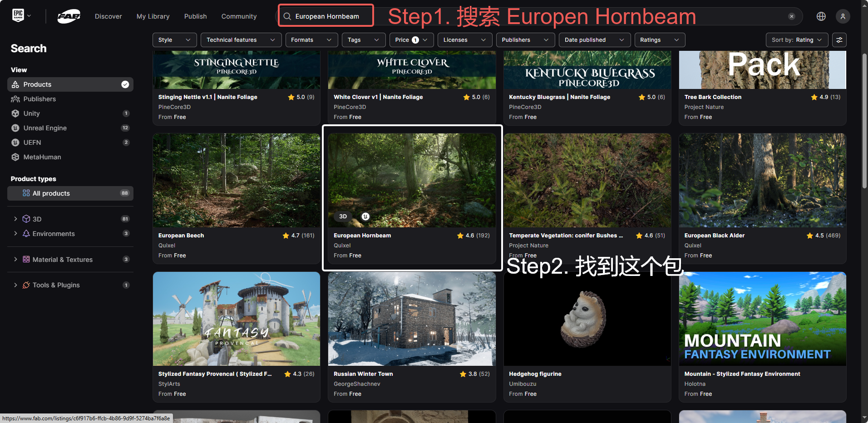Expand the Material & Textures chevron
The width and height of the screenshot is (868, 423).
15,259
